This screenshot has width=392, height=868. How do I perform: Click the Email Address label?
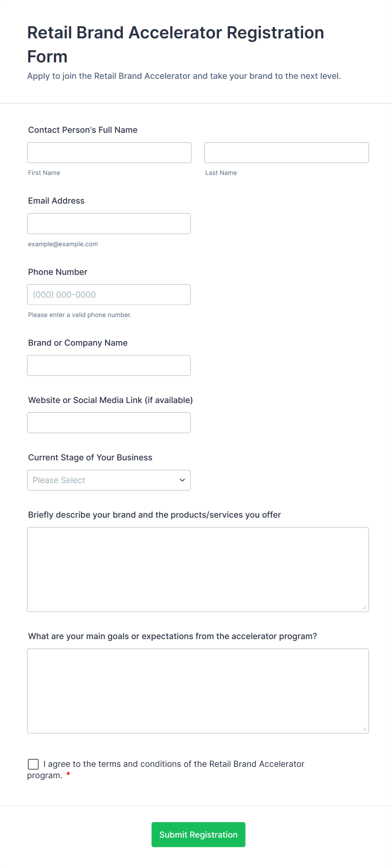click(56, 201)
